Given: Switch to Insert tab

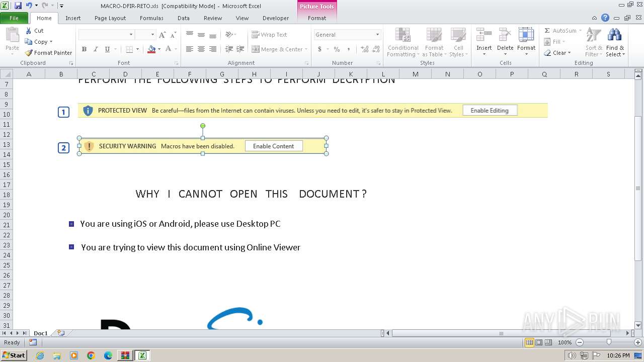Looking at the screenshot, I should [x=73, y=18].
